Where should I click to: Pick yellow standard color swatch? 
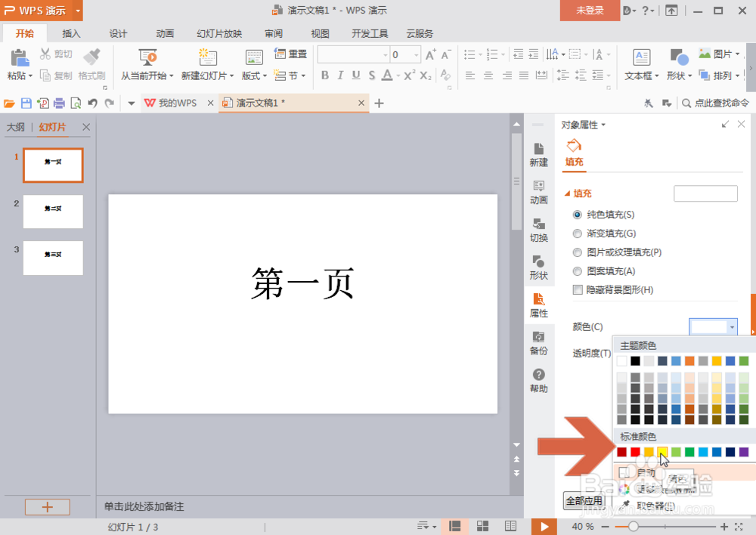(662, 452)
